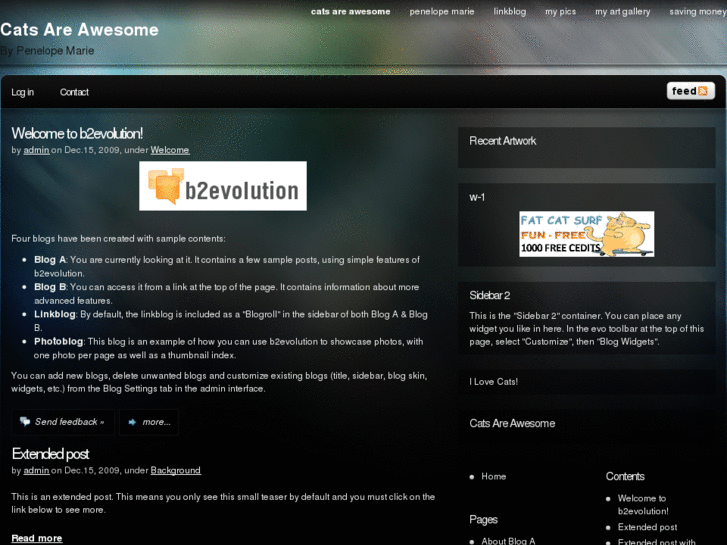Click the Blog B bold list label

(50, 287)
